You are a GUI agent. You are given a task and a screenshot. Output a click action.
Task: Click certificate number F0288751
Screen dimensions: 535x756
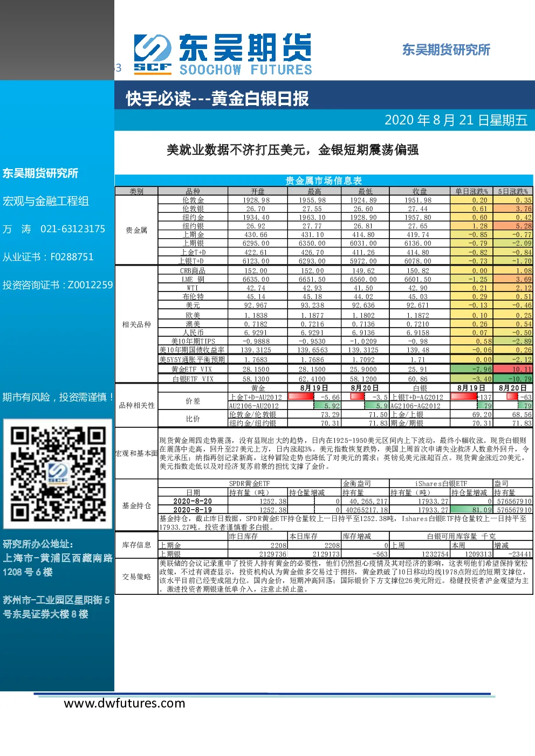72,257
